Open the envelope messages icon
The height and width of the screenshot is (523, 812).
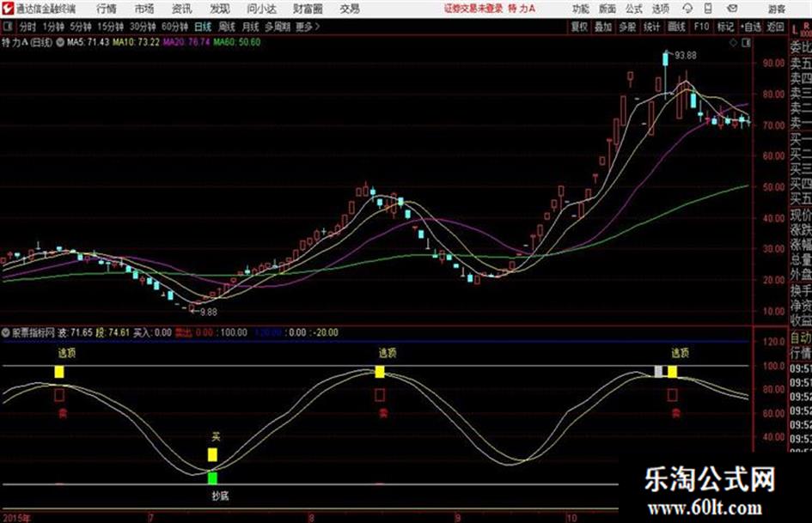(732, 9)
